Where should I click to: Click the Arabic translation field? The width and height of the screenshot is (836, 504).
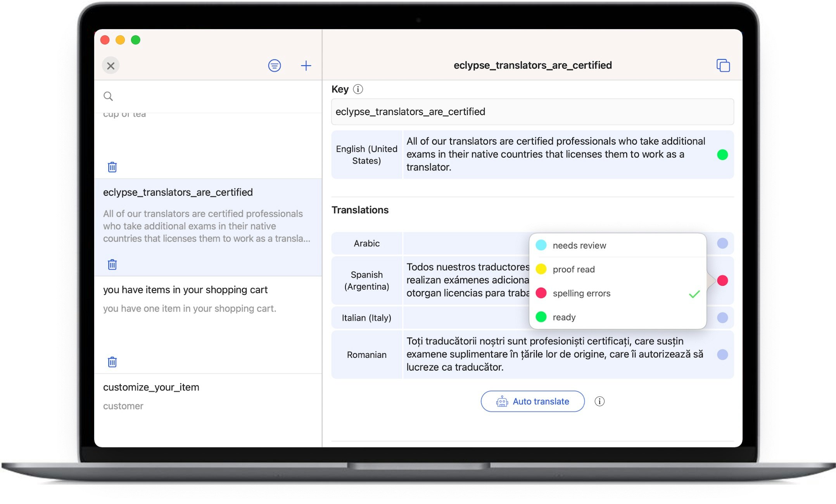pyautogui.click(x=466, y=243)
